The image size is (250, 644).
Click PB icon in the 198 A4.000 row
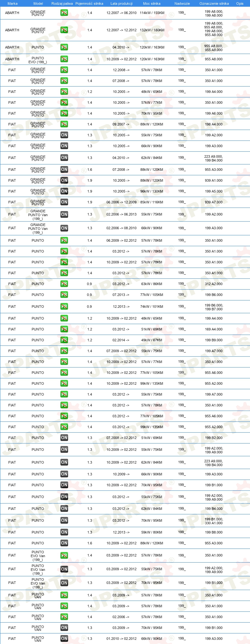(64, 124)
